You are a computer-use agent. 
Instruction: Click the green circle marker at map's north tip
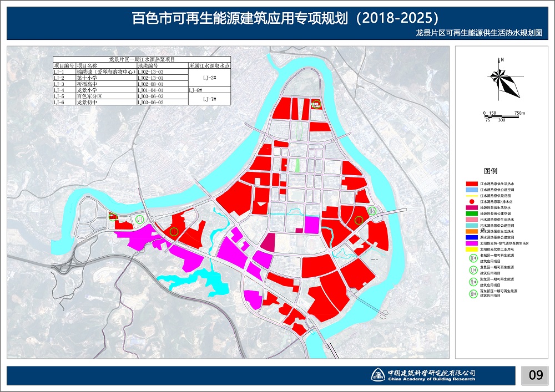click(x=316, y=103)
